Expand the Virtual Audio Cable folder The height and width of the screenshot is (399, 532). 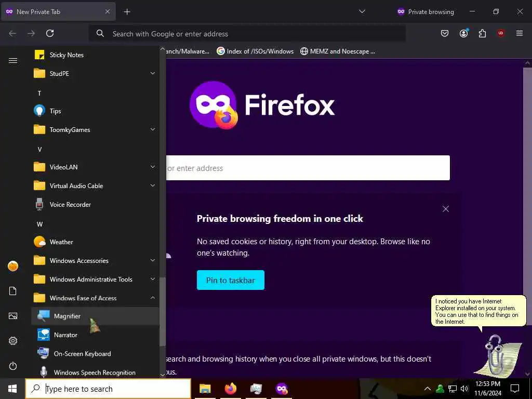(95, 185)
